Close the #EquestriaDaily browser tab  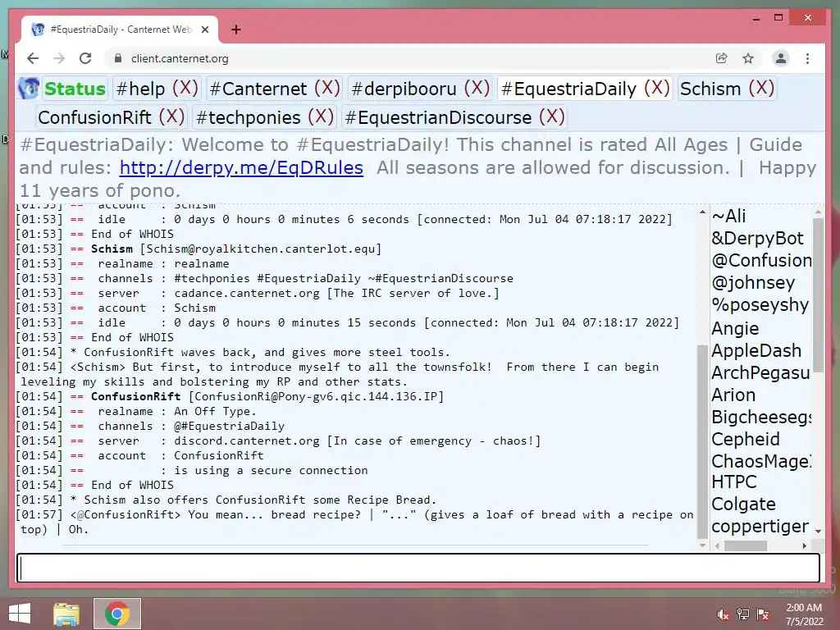(x=204, y=30)
